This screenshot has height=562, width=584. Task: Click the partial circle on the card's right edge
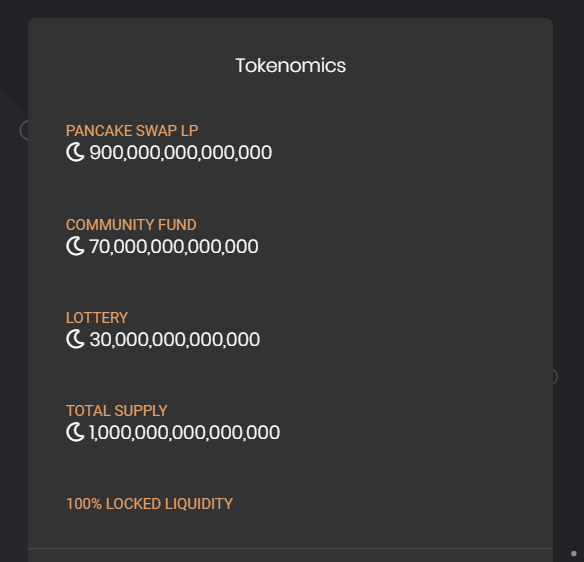(555, 377)
